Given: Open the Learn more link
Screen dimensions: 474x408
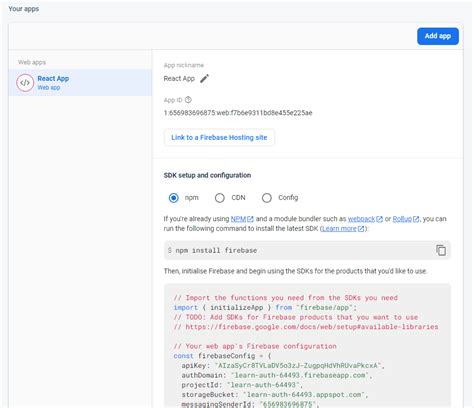Looking at the screenshot, I should [339, 229].
